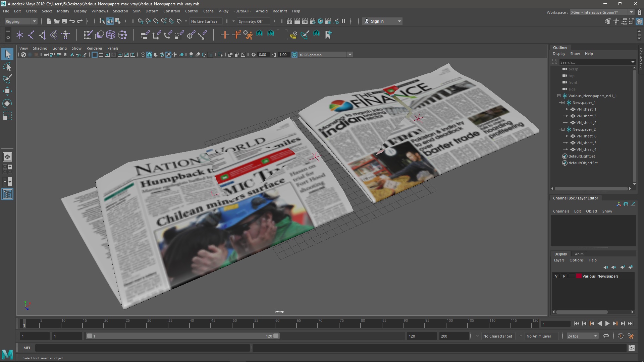Click the Undo arrow icon
The height and width of the screenshot is (362, 644).
tap(72, 21)
